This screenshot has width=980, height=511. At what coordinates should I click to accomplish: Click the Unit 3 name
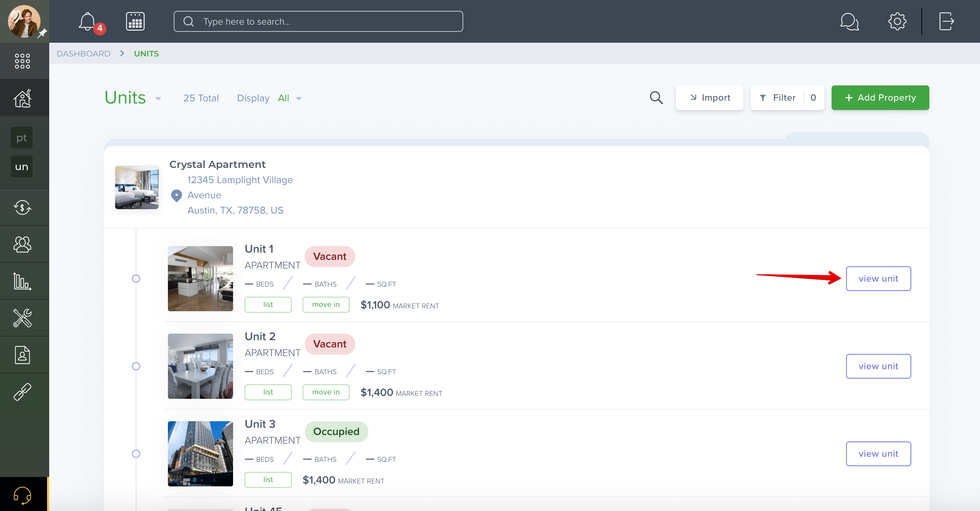[x=260, y=424]
